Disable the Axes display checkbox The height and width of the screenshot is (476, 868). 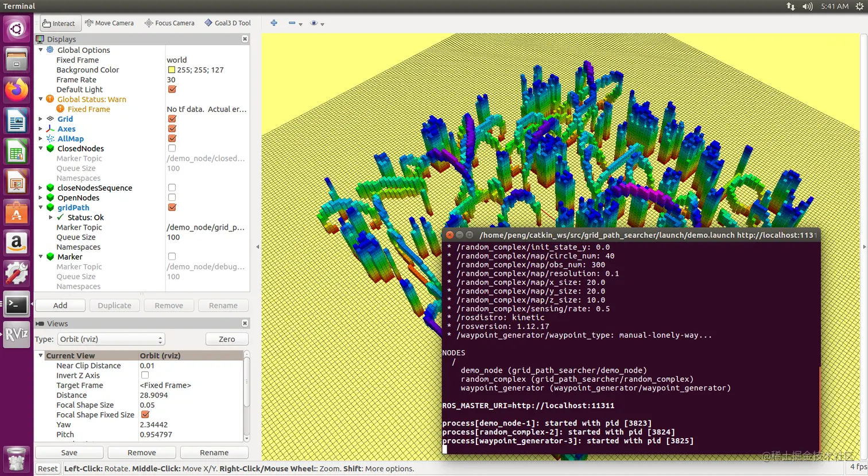[172, 129]
